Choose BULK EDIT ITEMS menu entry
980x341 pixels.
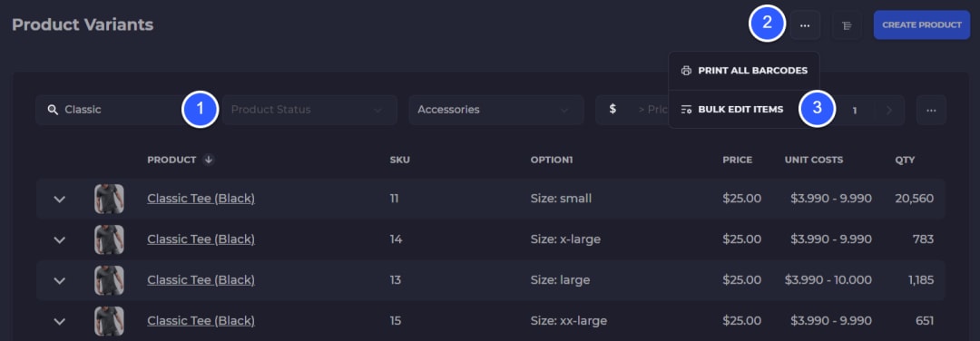[x=732, y=110]
